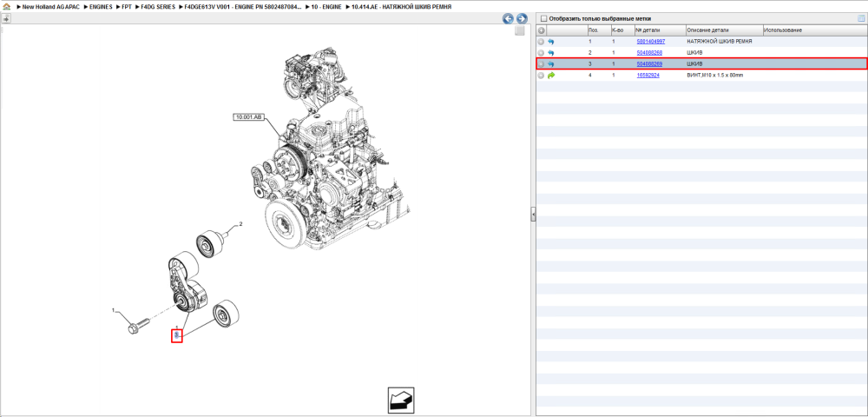868x417 pixels.
Task: Click the '10.001.AB' reference label in diagram
Action: tap(250, 117)
